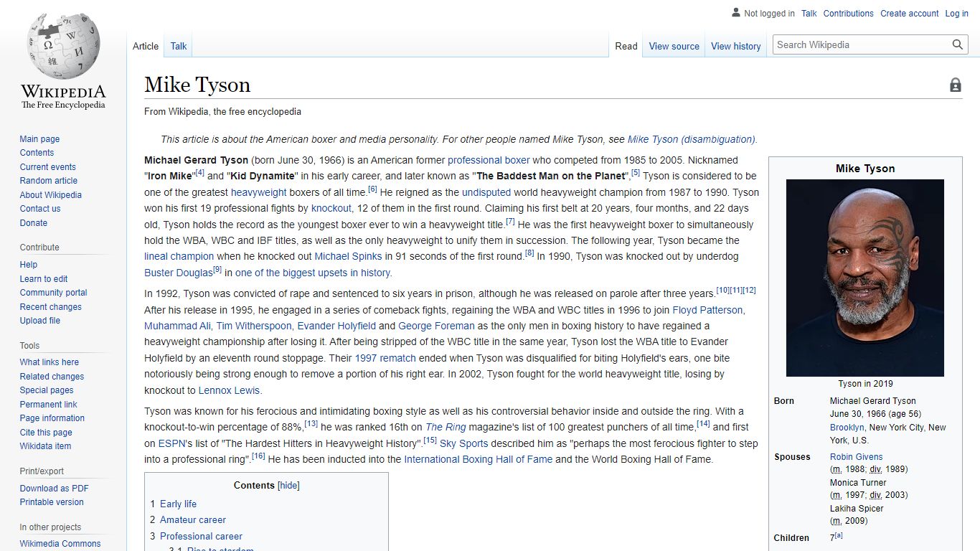Open the View history tab
Image resolution: width=980 pixels, height=551 pixels.
pyautogui.click(x=735, y=46)
